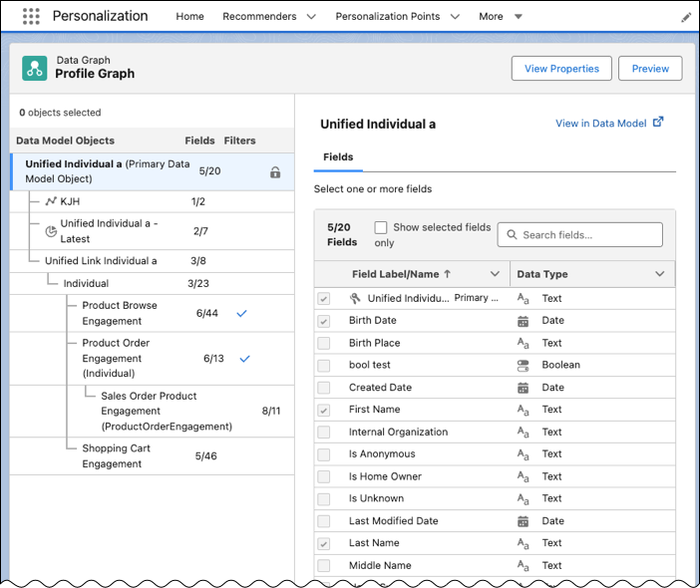Click the filter checkmark on Product Browse Engagement
700x588 pixels.
[241, 313]
